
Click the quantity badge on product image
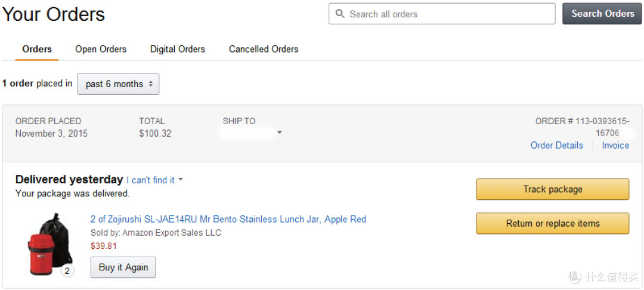67,271
